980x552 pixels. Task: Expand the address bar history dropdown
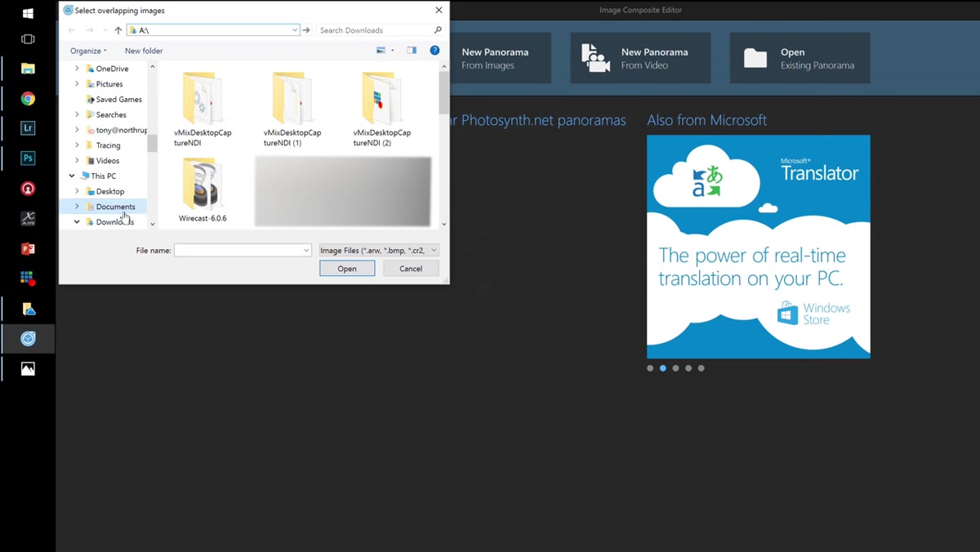295,30
